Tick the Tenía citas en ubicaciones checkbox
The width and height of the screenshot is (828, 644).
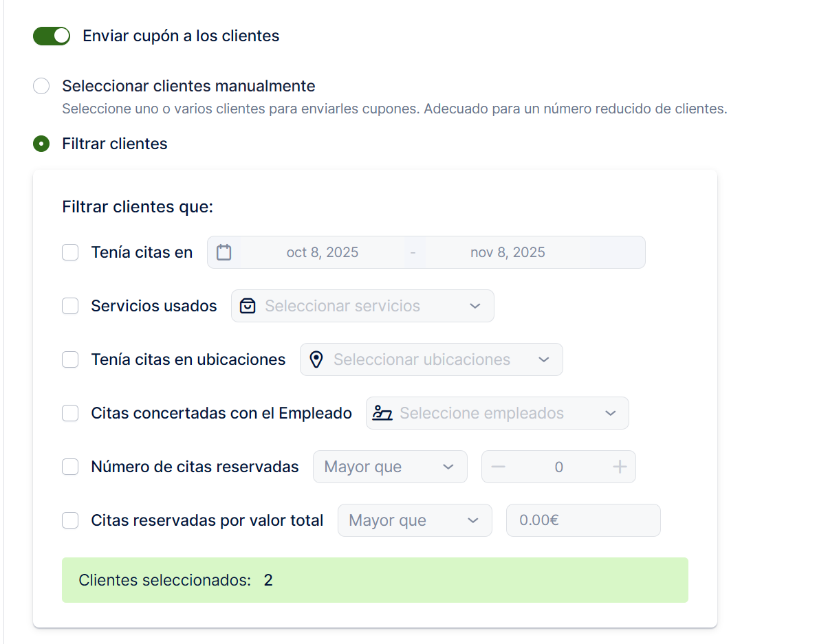[70, 359]
